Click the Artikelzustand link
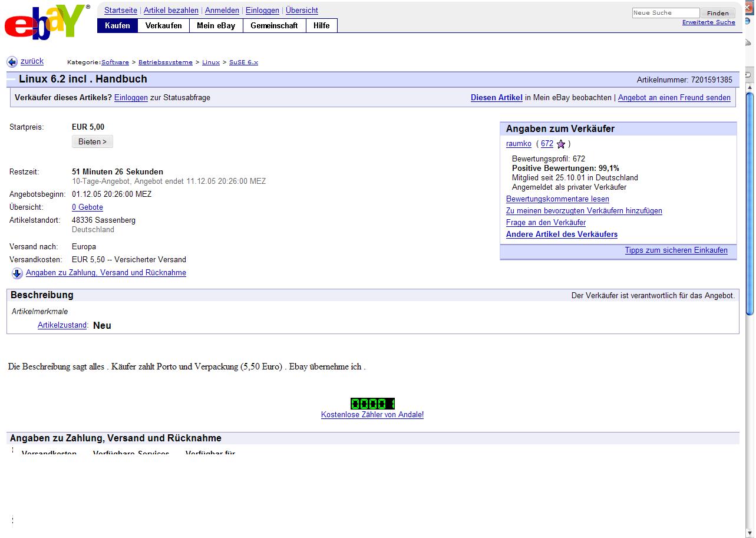Image resolution: width=756 pixels, height=538 pixels. pos(62,325)
